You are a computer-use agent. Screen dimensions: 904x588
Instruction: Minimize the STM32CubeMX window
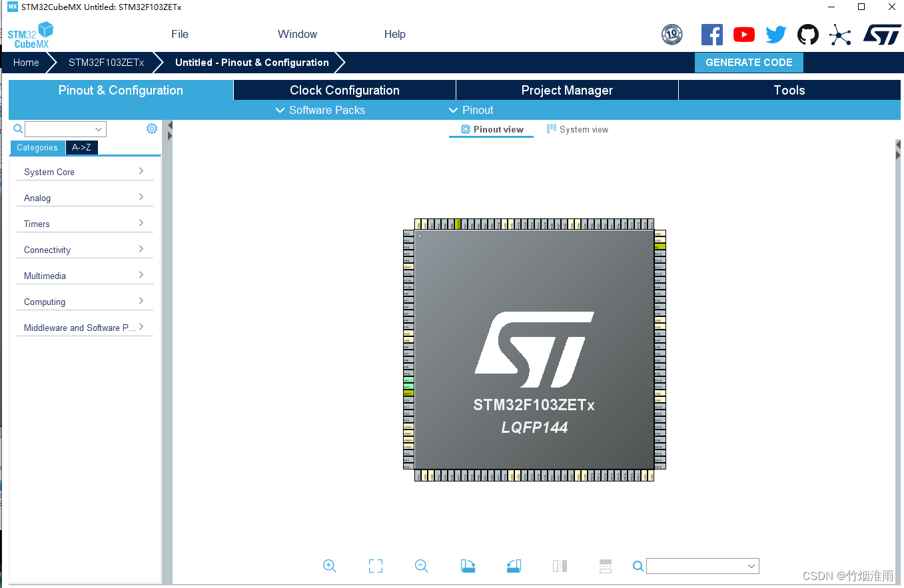point(831,7)
